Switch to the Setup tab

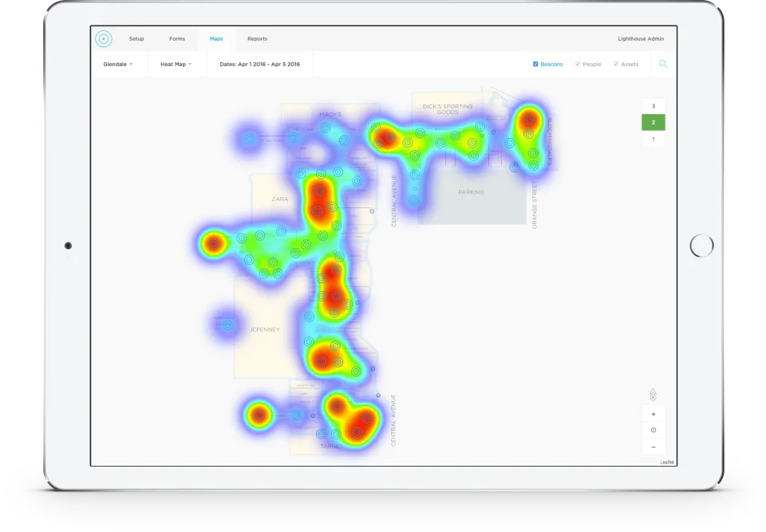pos(136,38)
